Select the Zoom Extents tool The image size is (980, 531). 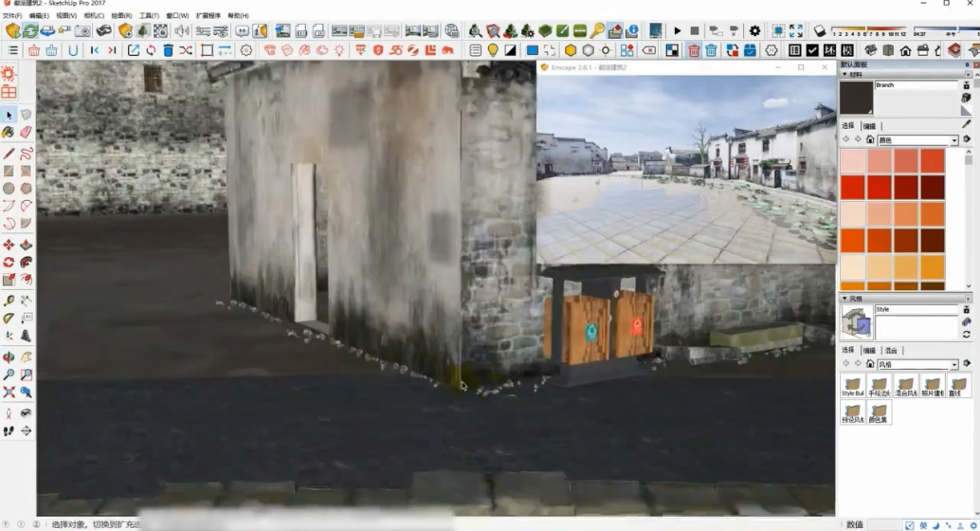tap(9, 393)
